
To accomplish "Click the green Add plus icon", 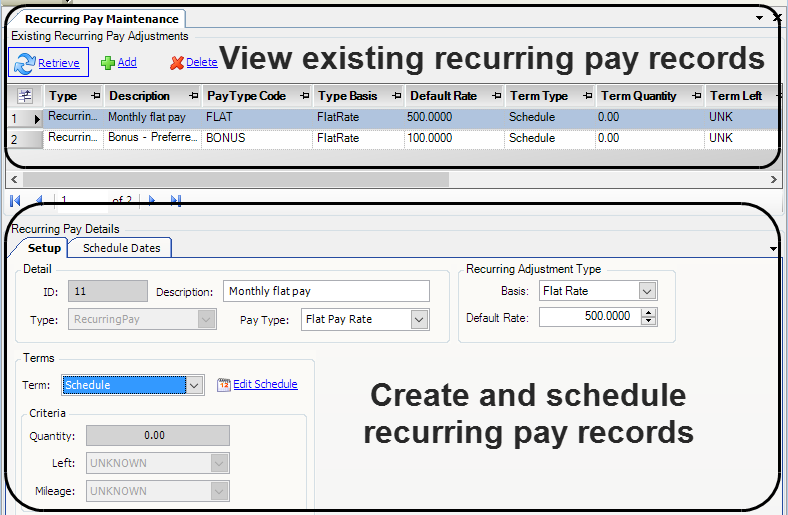I will tap(108, 63).
